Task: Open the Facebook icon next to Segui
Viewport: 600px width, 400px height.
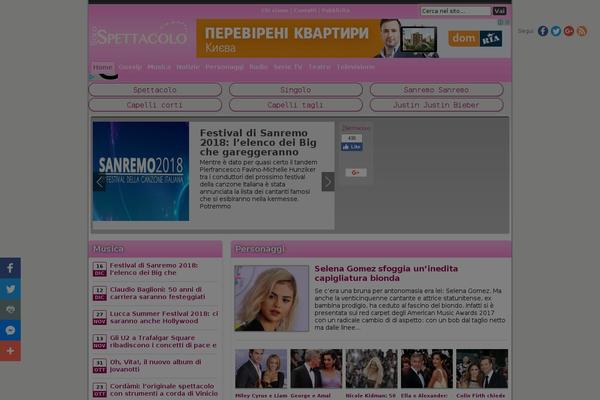Action: (x=543, y=31)
